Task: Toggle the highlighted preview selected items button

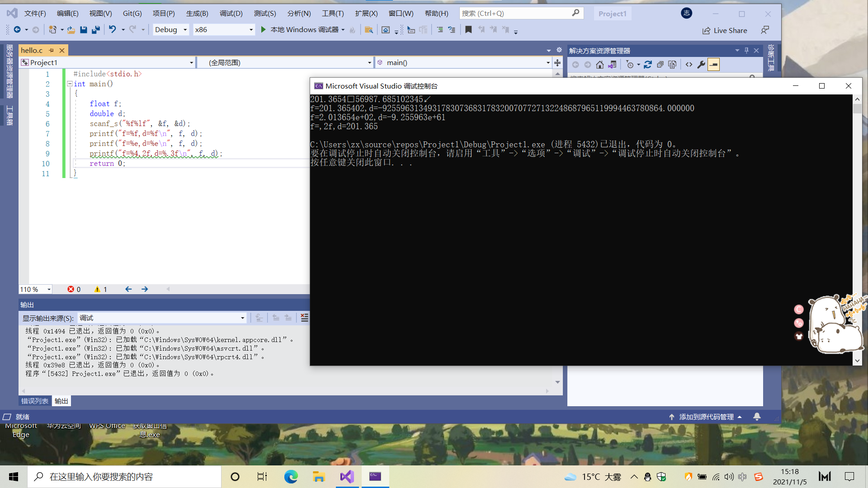Action: tap(714, 65)
